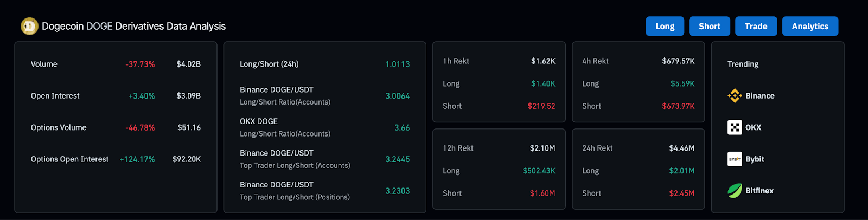868x220 pixels.
Task: Click the Dogecoin DOGE Derivatives Data Analysis title
Action: click(x=133, y=26)
